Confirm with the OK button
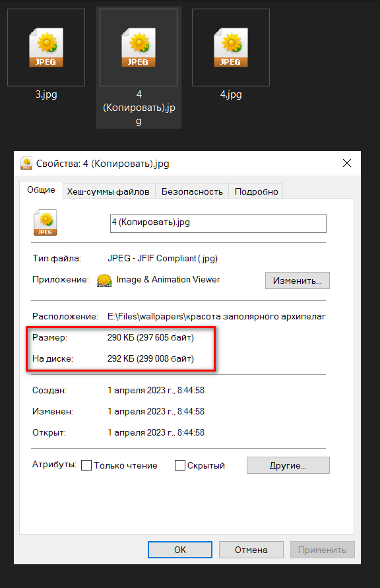 pyautogui.click(x=180, y=550)
